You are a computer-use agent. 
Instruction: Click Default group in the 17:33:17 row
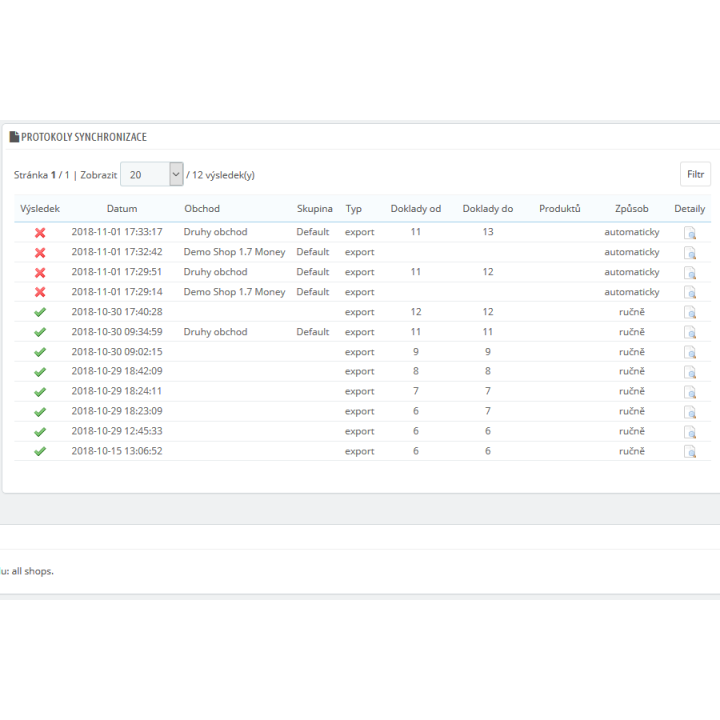pos(313,232)
